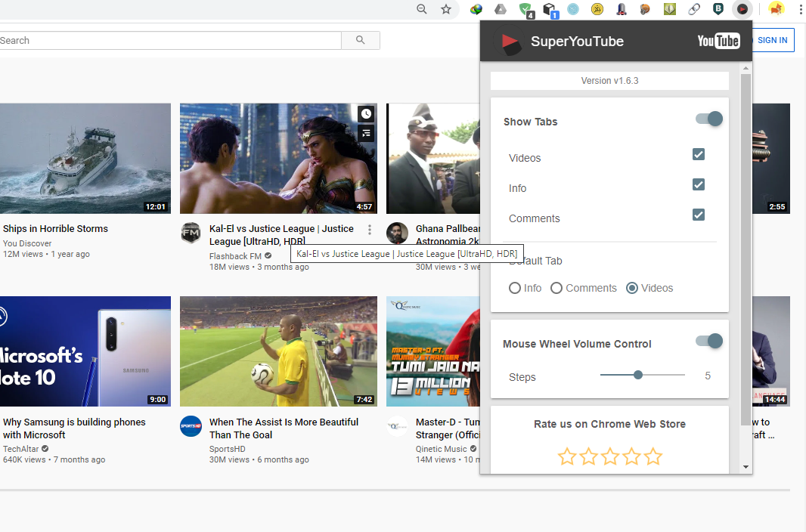
Task: Click the SuperYouTube extension toolbar icon
Action: point(742,9)
